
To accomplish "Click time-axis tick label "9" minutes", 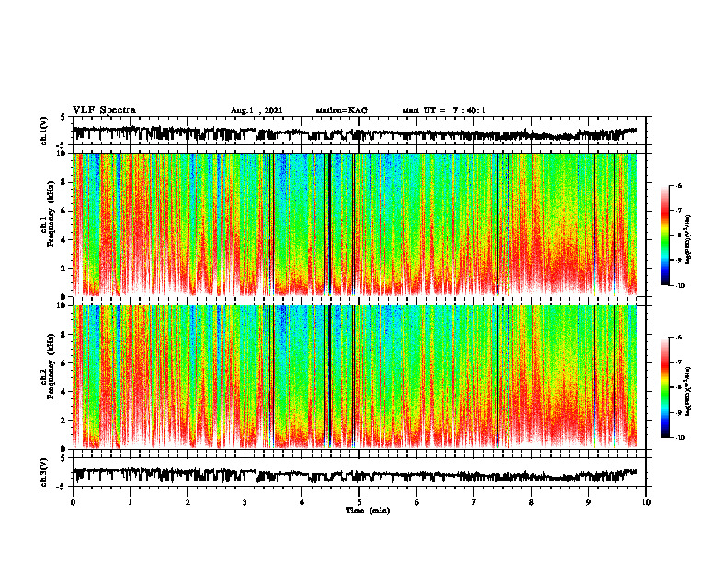I will point(588,502).
